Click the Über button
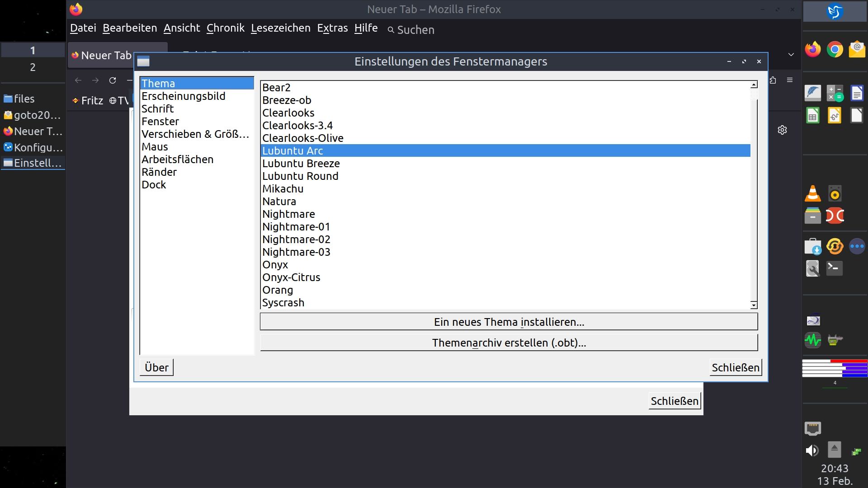The width and height of the screenshot is (868, 488). [x=156, y=367]
